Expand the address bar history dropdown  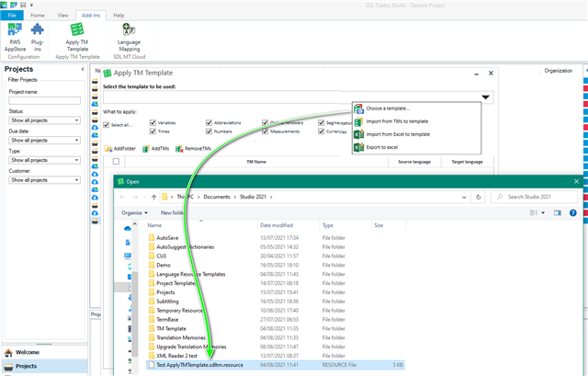tap(464, 197)
